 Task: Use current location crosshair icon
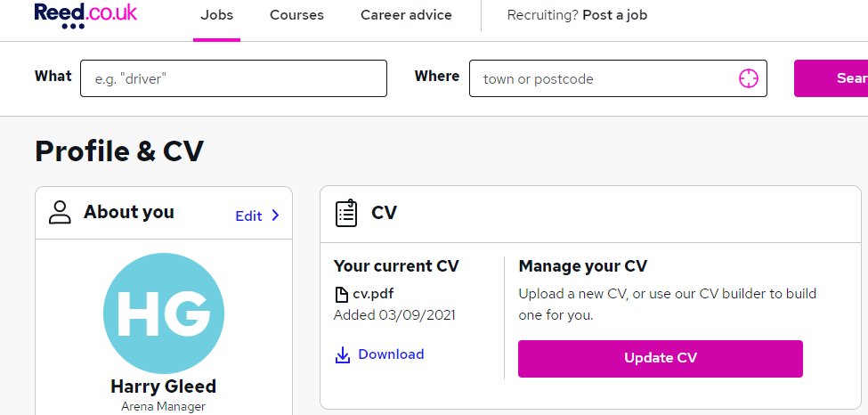coord(748,78)
